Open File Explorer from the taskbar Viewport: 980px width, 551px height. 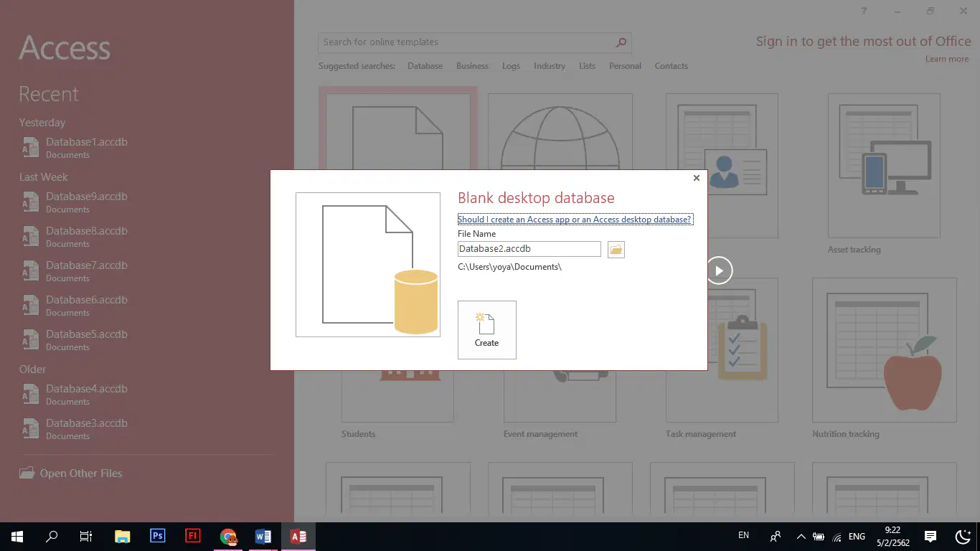tap(123, 536)
